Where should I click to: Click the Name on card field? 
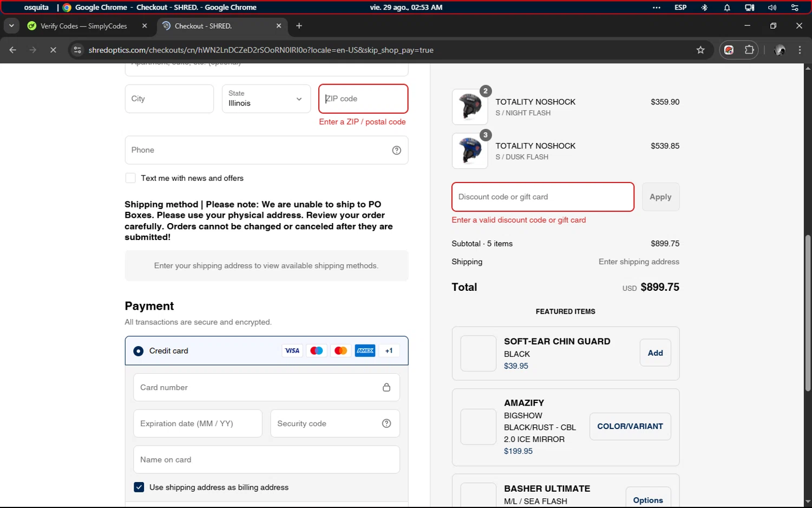point(266,459)
